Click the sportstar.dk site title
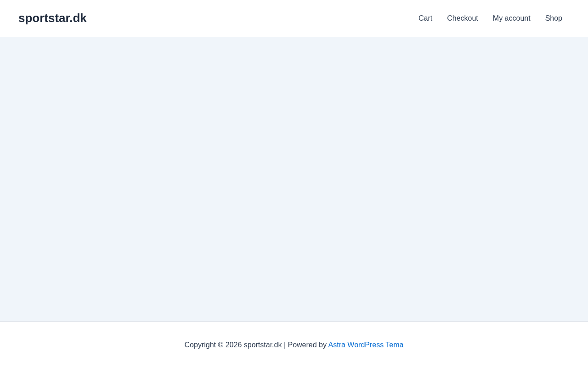The image size is (588, 368). (x=52, y=18)
